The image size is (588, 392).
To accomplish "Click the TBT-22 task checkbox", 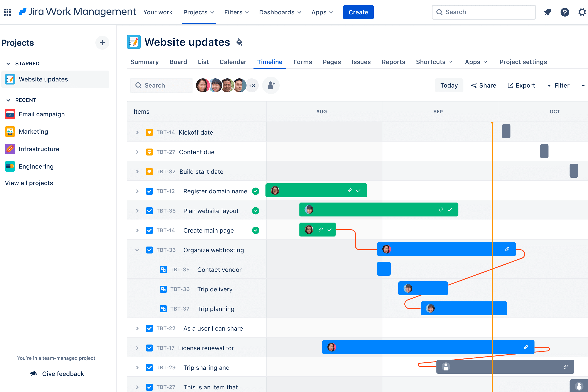I will (x=149, y=328).
